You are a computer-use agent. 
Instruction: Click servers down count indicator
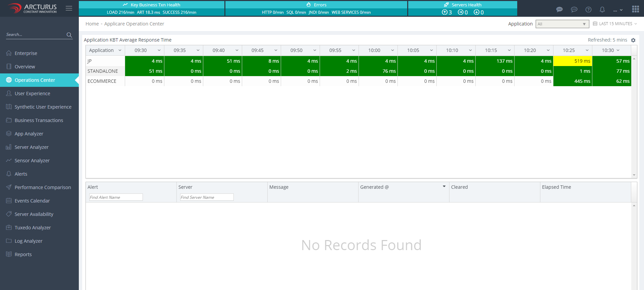pos(479,12)
